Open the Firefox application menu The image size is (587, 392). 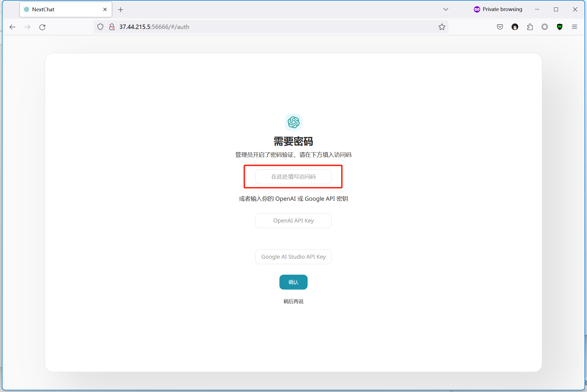574,27
